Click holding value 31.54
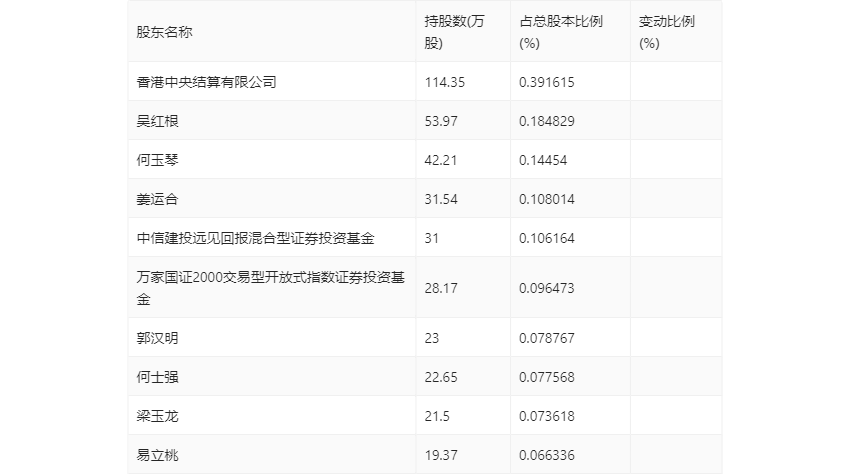The height and width of the screenshot is (474, 850). click(441, 199)
